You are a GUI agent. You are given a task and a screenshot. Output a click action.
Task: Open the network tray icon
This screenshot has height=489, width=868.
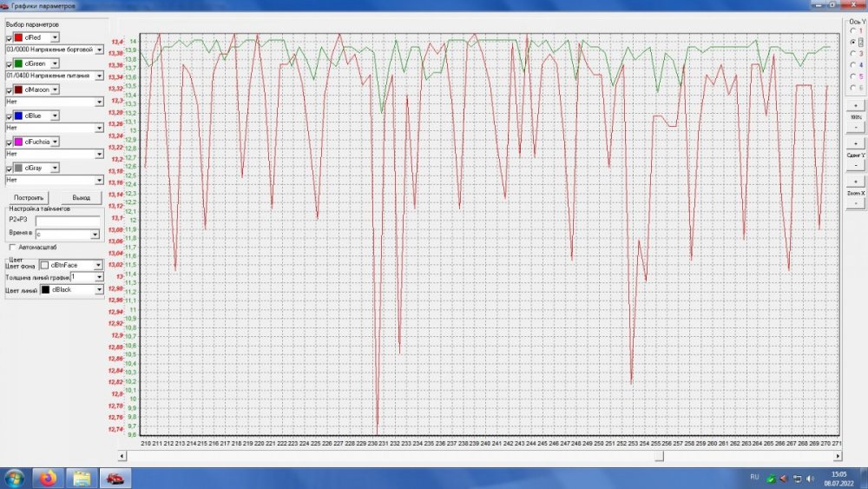coord(797,479)
